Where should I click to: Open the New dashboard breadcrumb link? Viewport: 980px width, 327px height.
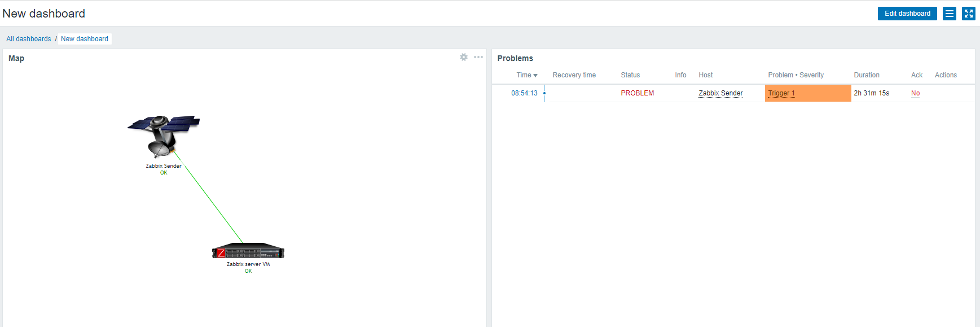(85, 39)
